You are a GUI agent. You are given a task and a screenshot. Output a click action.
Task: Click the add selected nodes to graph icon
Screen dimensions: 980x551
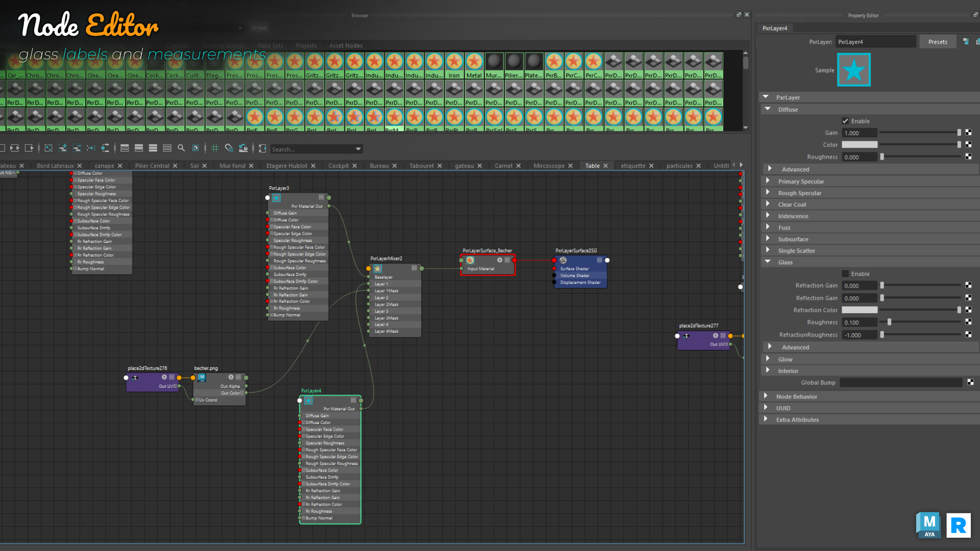point(63,148)
